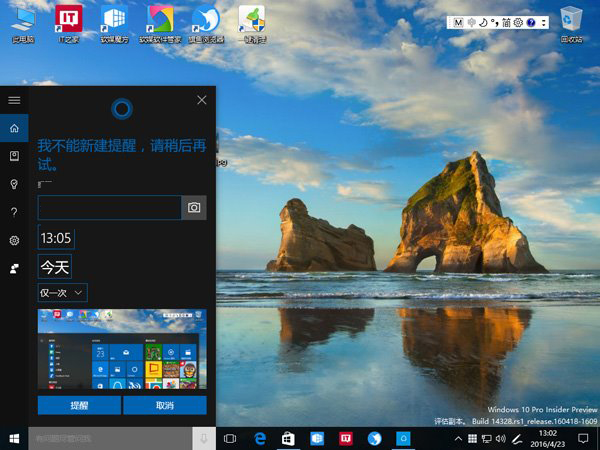The image size is (600, 450).
Task: Click the 13:05 reminder time field
Action: pos(55,238)
